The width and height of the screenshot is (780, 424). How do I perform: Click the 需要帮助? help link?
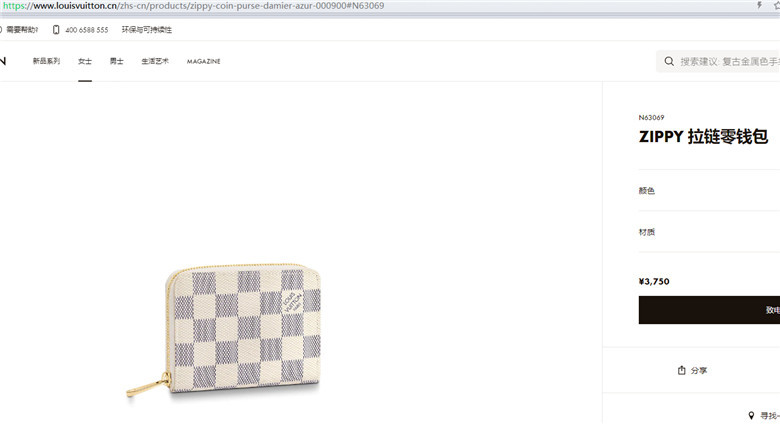click(22, 30)
